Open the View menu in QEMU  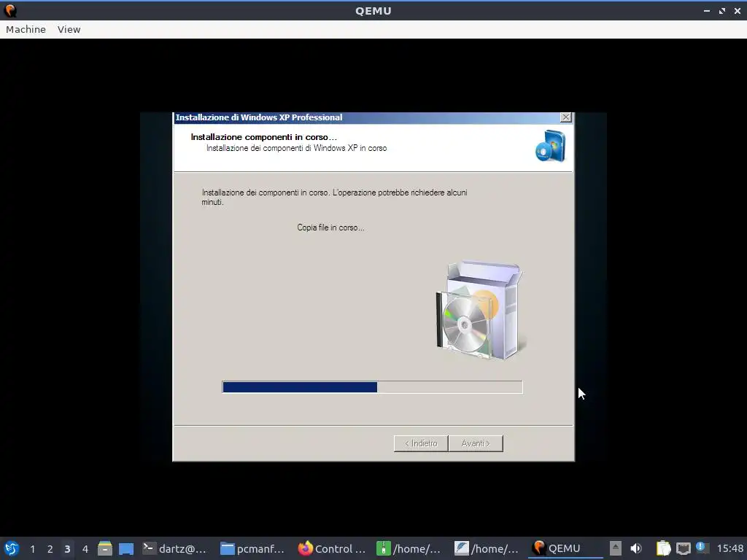(69, 29)
